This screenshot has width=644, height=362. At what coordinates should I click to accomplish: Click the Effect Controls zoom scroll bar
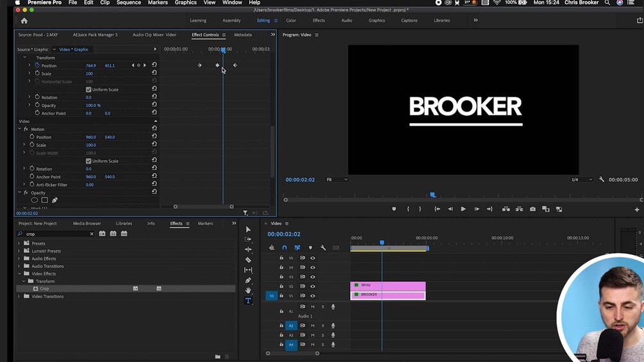pyautogui.click(x=203, y=206)
